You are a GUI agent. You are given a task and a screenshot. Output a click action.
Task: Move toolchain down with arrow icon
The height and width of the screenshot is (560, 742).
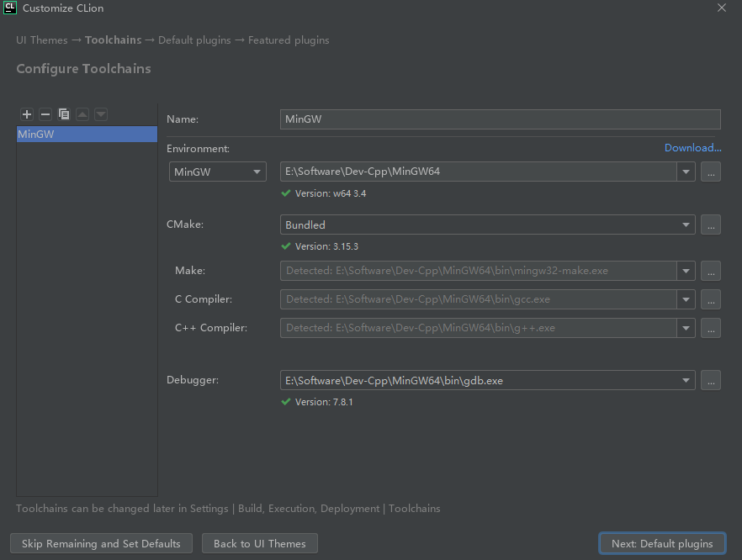(101, 114)
